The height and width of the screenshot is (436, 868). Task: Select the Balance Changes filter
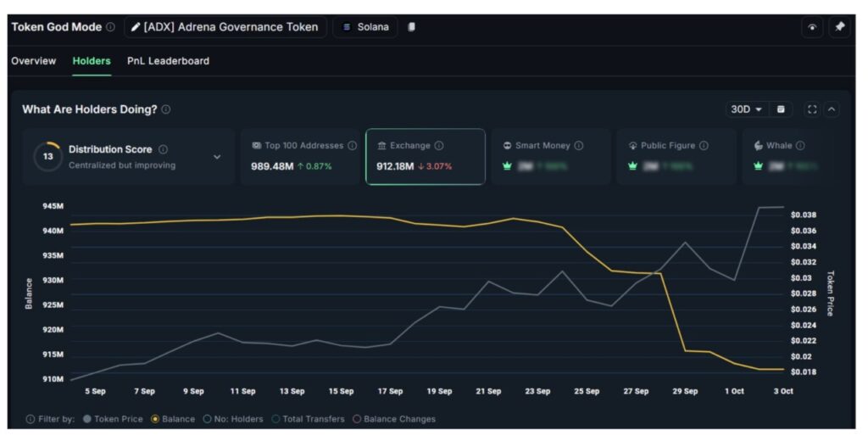(393, 419)
